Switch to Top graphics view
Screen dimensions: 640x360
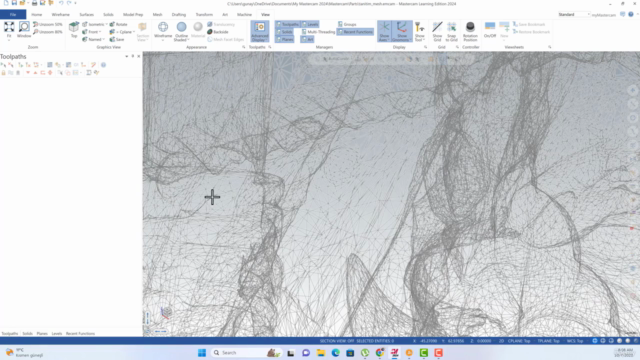74,30
